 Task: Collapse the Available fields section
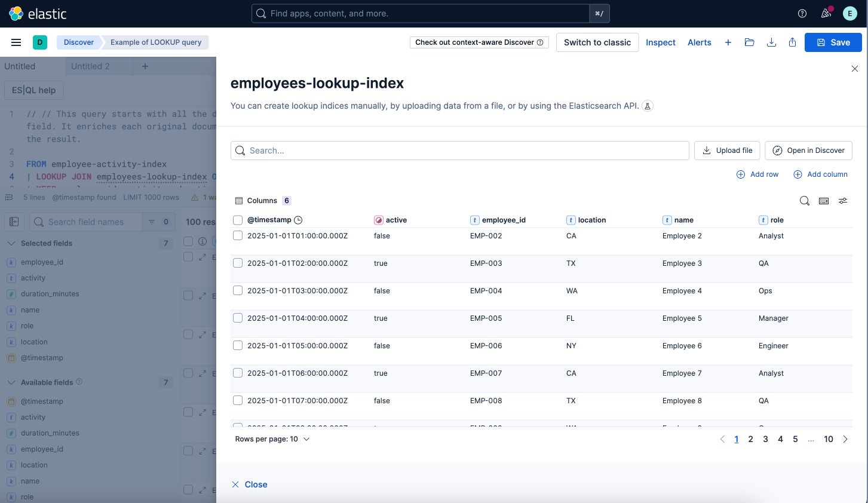coord(13,382)
